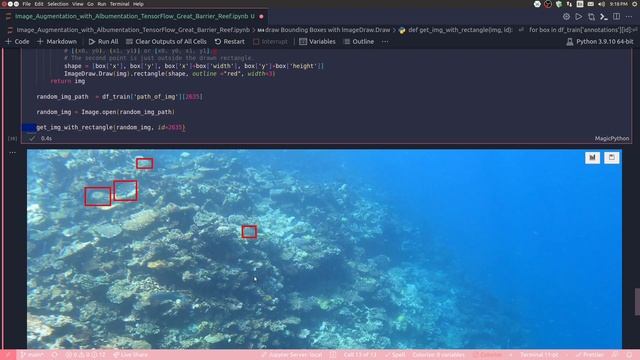Viewport: 640px width, 360px height.
Task: Open the system power menu icon
Action: click(636, 4)
